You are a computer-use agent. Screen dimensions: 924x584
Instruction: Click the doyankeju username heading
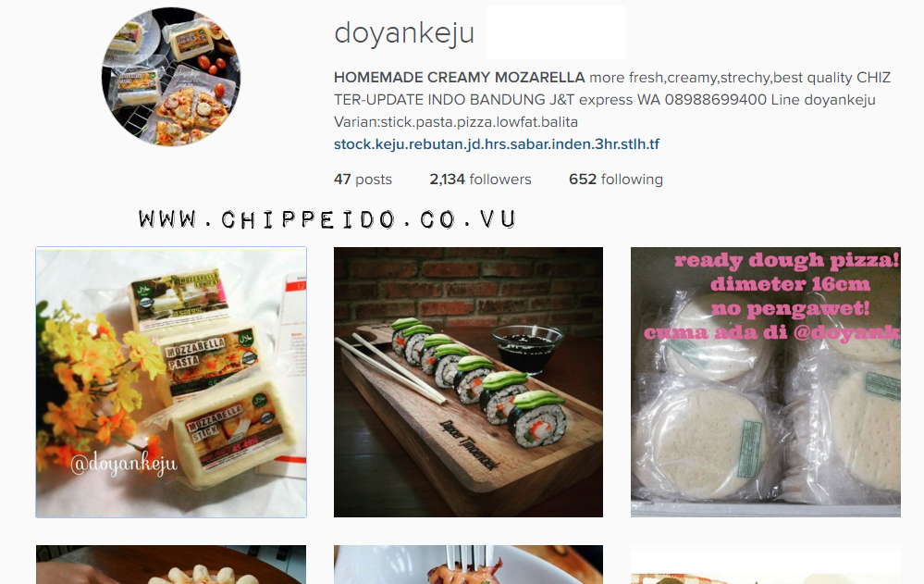[404, 33]
